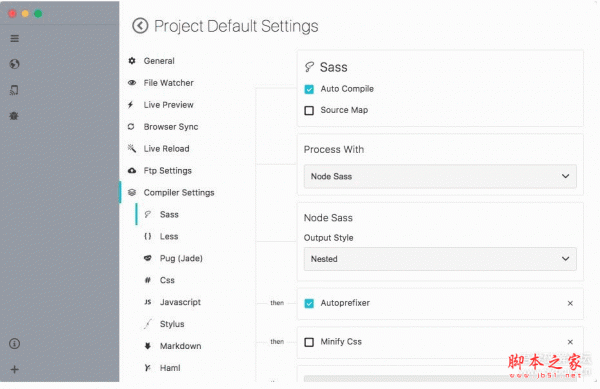Click the Compiler Settings layers icon

coord(132,192)
